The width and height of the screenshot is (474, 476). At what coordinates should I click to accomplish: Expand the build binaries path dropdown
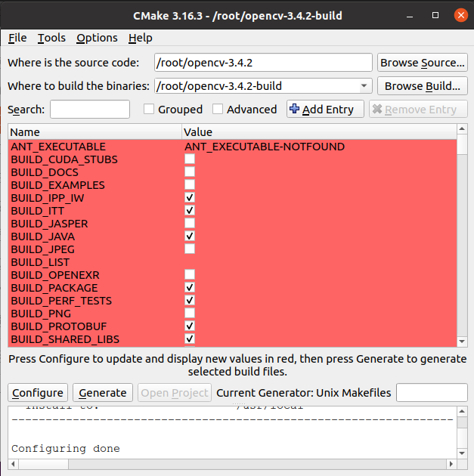[364, 86]
